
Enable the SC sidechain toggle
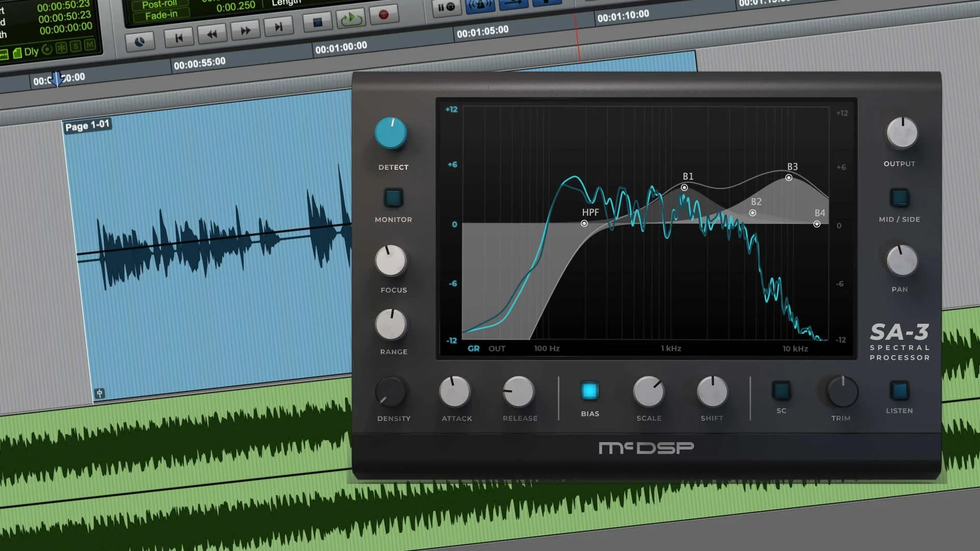781,391
